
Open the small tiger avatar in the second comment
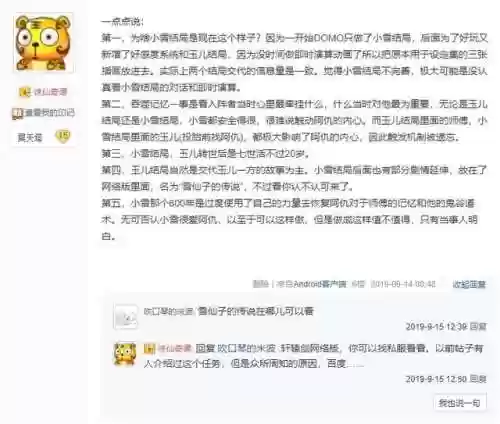pos(125,354)
